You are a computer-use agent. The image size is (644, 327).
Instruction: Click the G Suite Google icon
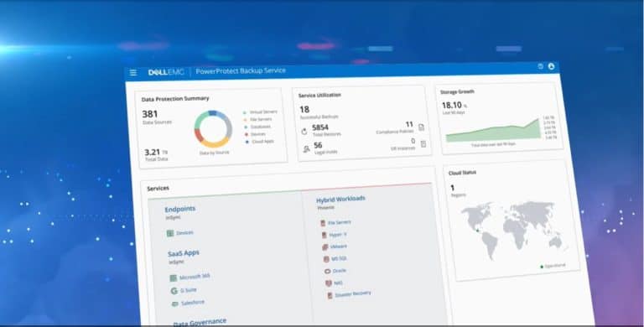[174, 291]
